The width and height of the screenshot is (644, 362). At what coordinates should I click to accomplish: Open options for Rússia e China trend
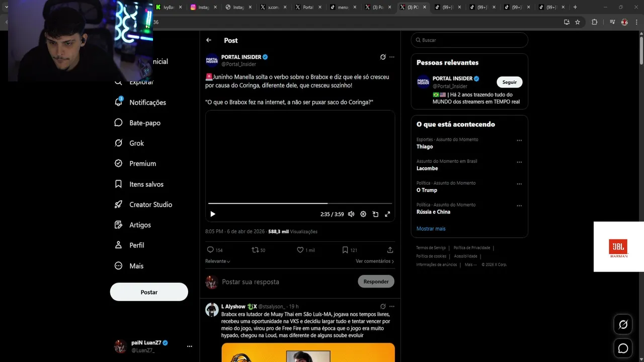519,206
